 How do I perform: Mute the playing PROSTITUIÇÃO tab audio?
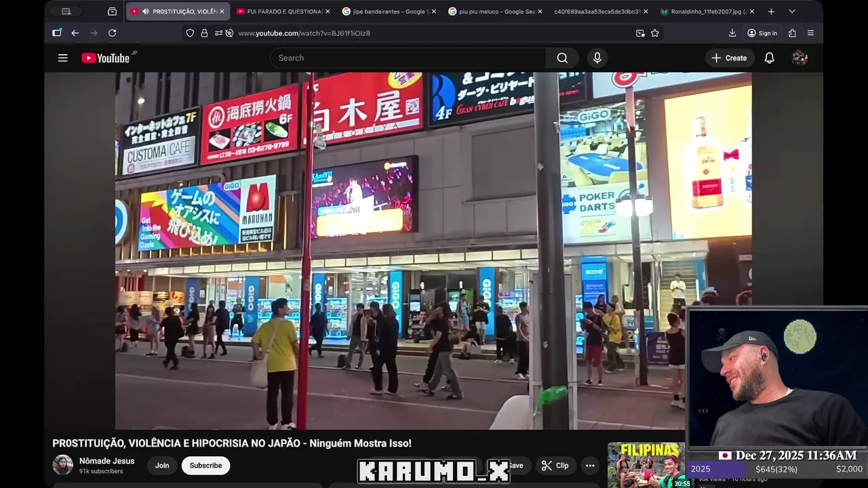coord(146,12)
